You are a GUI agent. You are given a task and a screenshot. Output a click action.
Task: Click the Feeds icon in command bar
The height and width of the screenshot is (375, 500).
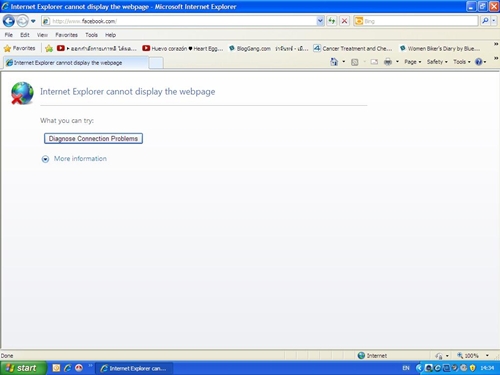[355, 62]
